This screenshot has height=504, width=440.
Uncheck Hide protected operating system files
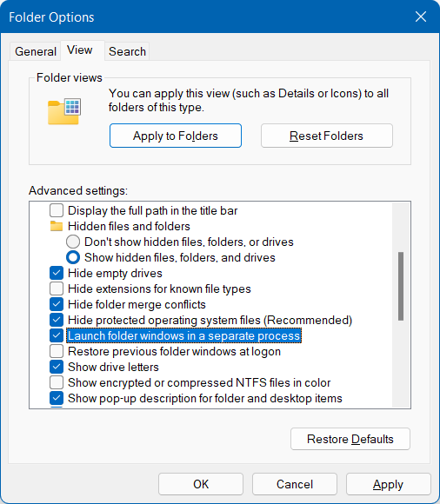coord(57,320)
